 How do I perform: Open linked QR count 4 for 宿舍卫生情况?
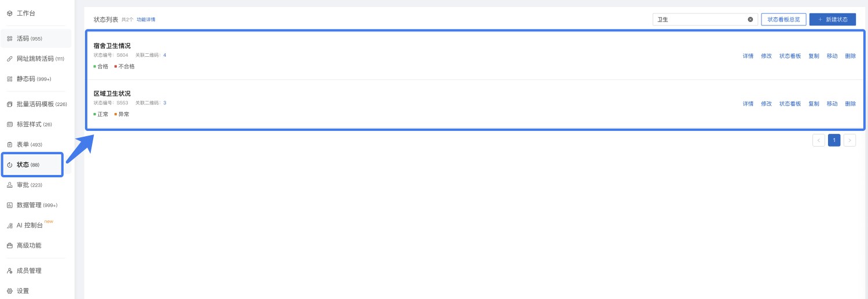164,55
